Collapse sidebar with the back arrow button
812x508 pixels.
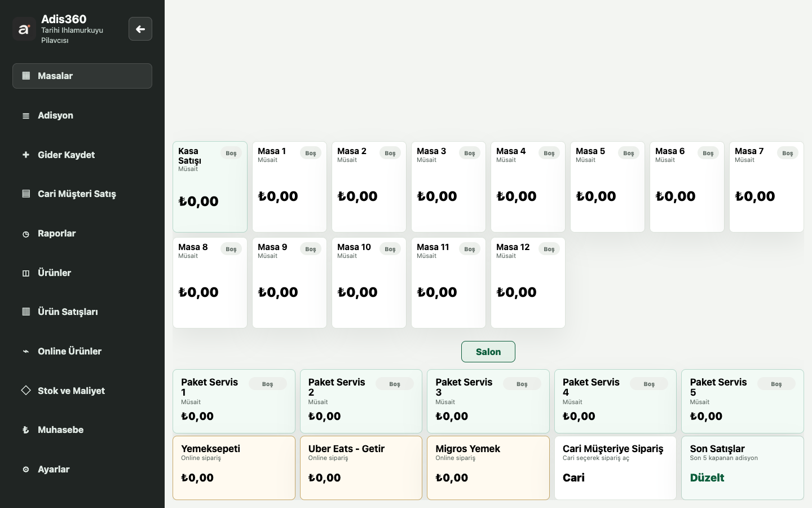[140, 29]
